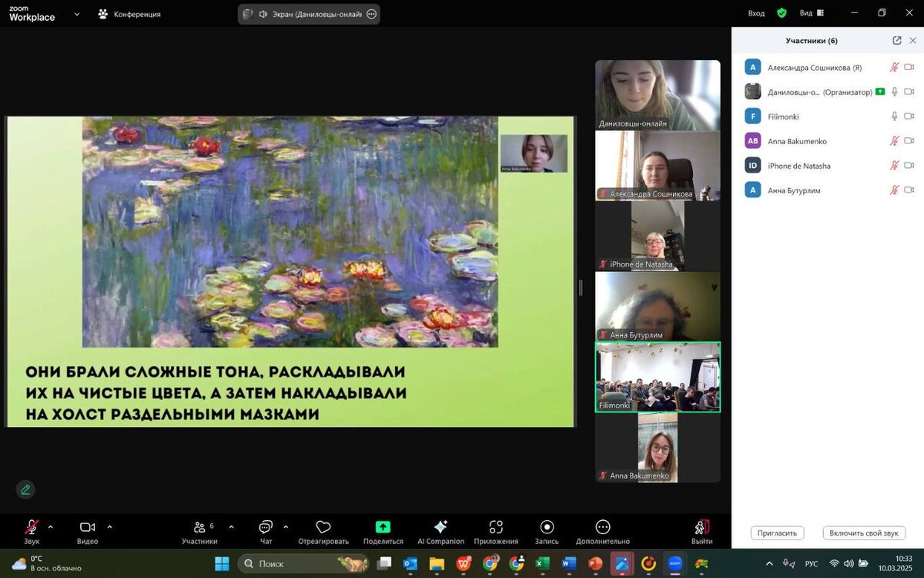This screenshot has width=924, height=578.
Task: Click muted mic icon for Anna Bakumenko
Action: point(894,141)
